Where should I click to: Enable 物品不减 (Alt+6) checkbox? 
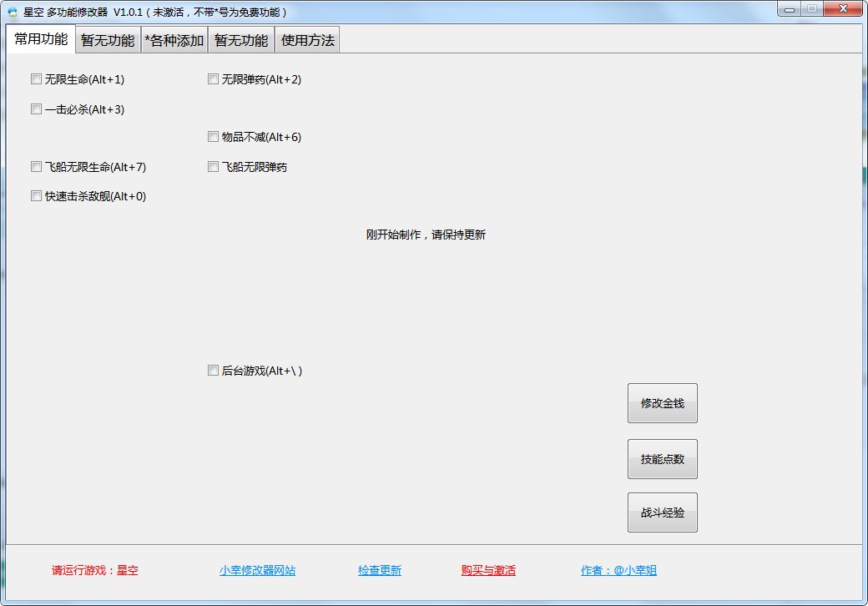point(213,137)
